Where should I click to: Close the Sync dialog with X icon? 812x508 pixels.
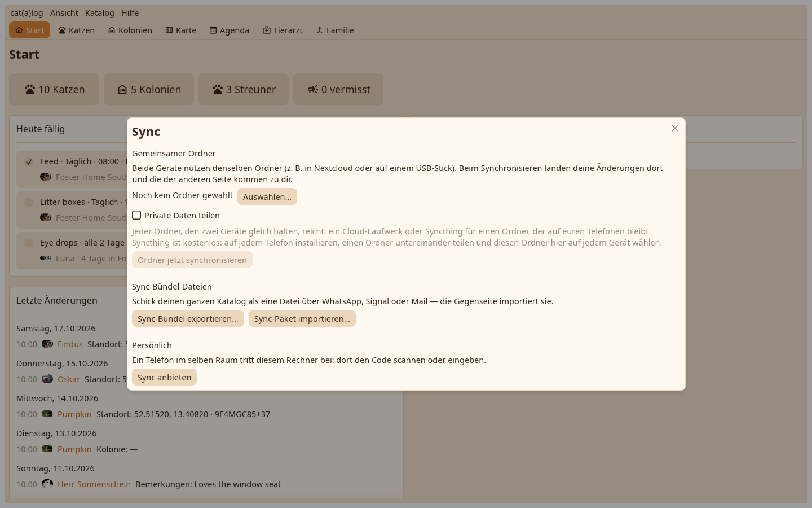point(675,128)
